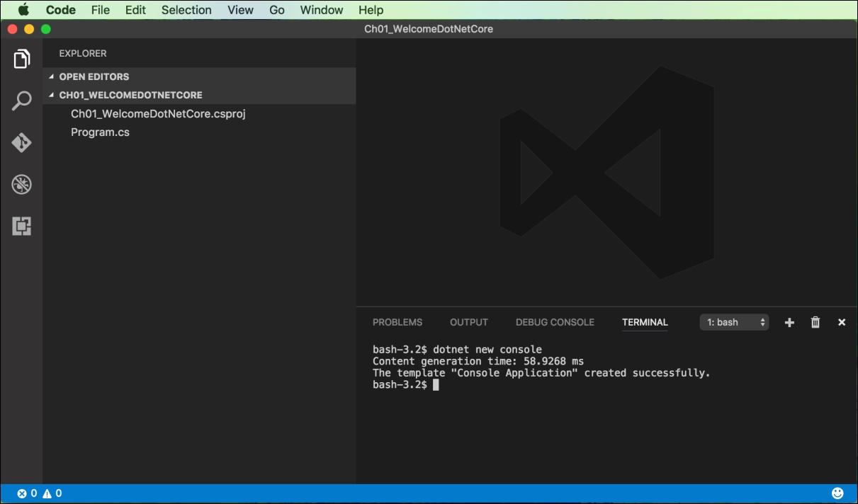Switch to the Output tab
This screenshot has height=504, width=858.
pyautogui.click(x=469, y=322)
